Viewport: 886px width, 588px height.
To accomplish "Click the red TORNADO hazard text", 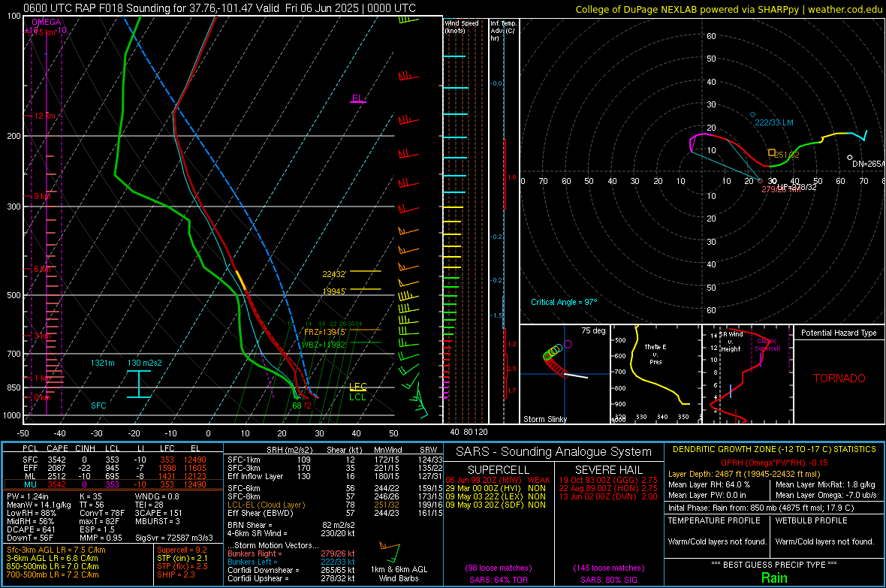I will point(839,378).
